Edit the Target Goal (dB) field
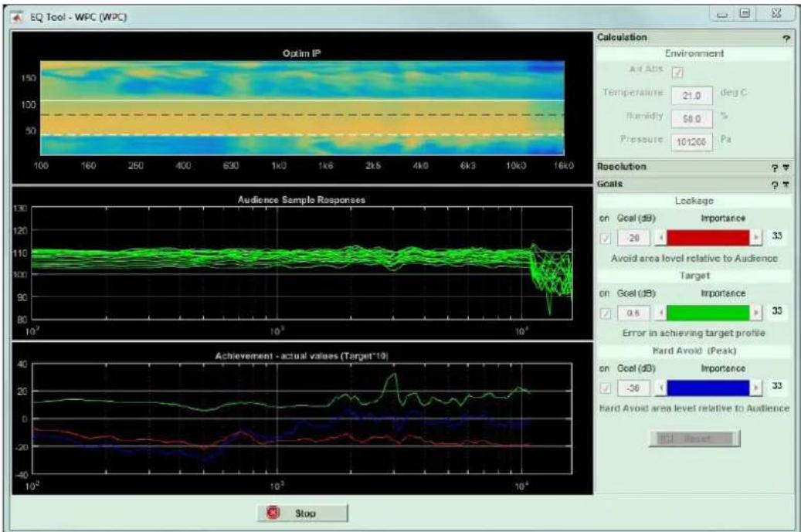 633,313
